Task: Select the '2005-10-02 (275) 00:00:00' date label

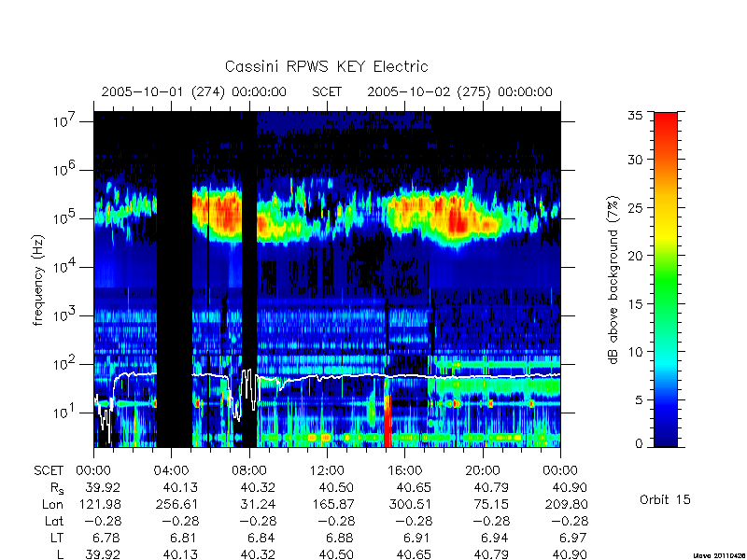Action: tap(459, 91)
